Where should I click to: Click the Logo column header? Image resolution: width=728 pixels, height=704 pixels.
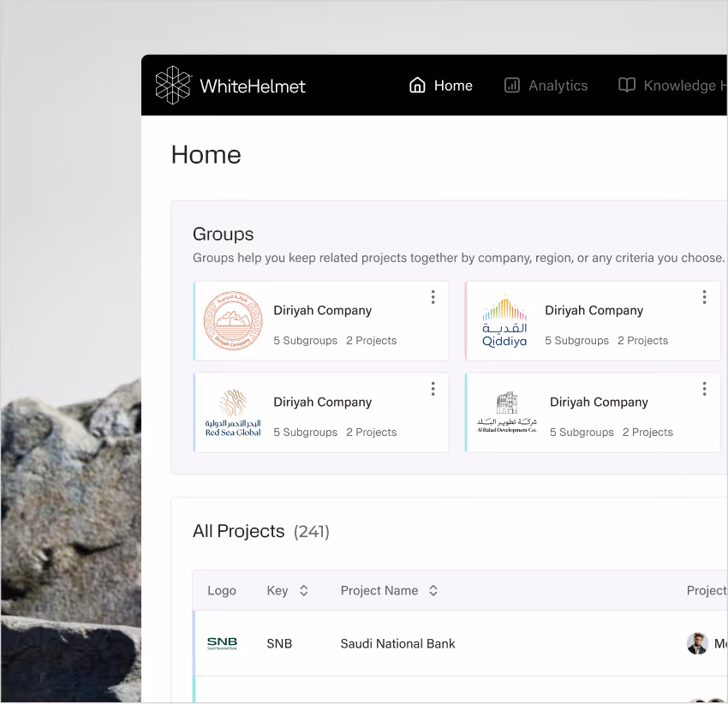tap(222, 591)
